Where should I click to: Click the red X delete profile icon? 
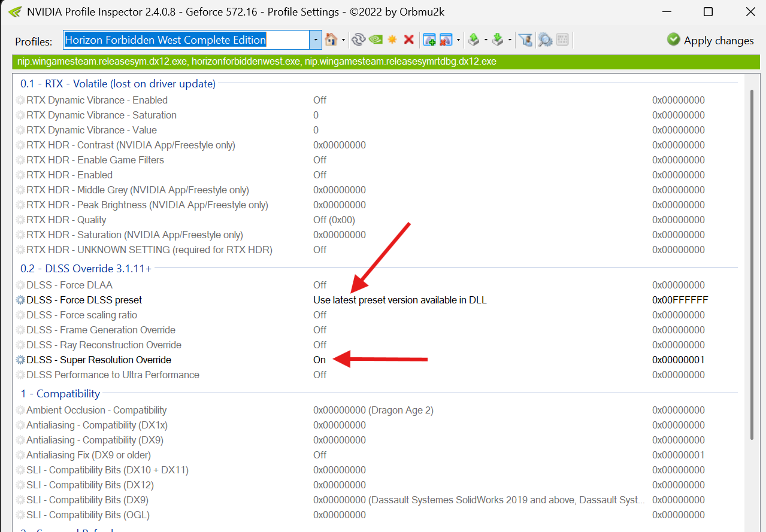point(409,40)
